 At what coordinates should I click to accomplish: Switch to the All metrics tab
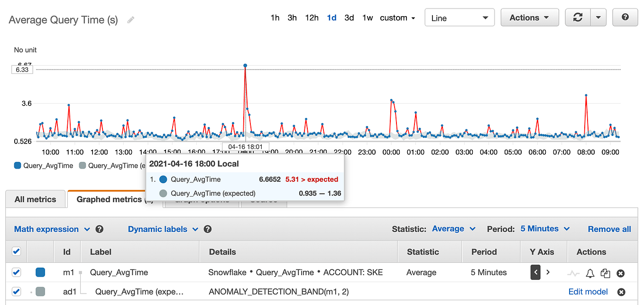click(36, 199)
